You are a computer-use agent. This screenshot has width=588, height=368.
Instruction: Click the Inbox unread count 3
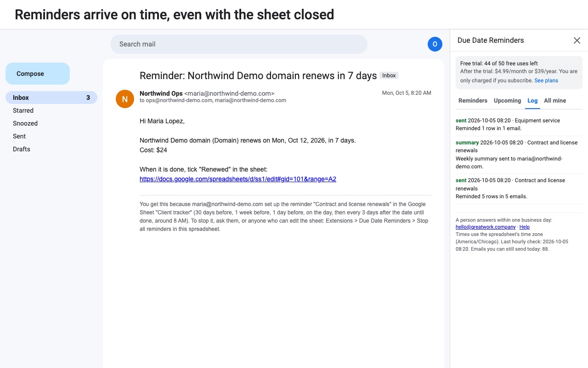click(88, 98)
